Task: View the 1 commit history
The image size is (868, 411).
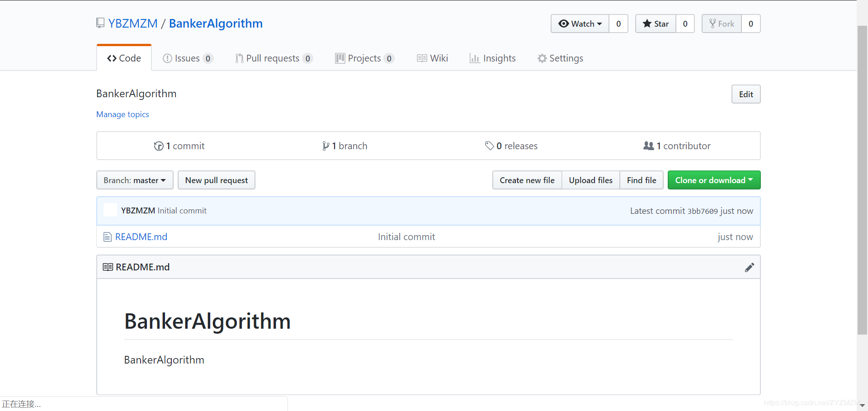Action: [x=179, y=146]
